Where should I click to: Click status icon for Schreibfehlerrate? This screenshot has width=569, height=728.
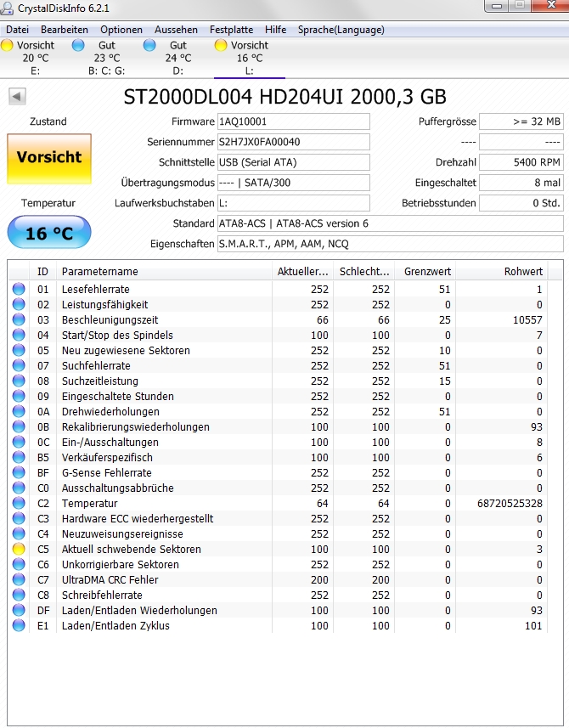tap(19, 595)
